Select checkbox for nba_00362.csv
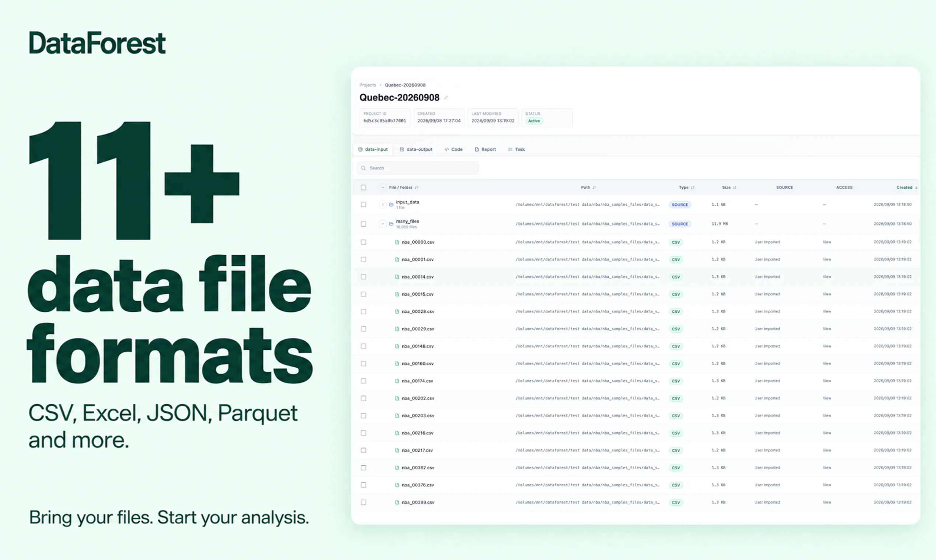Image resolution: width=936 pixels, height=560 pixels. click(363, 468)
